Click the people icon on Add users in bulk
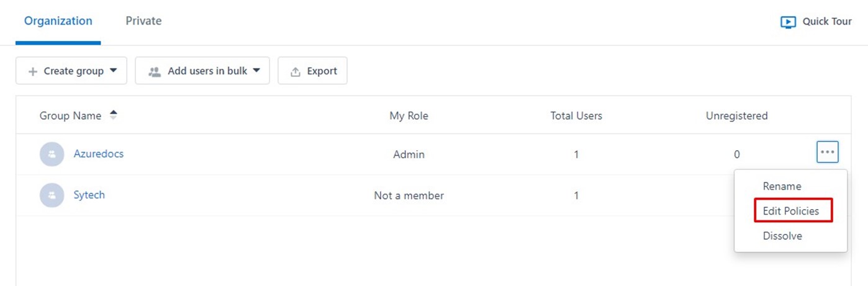Screen dimensions: 868x286 pyautogui.click(x=155, y=71)
